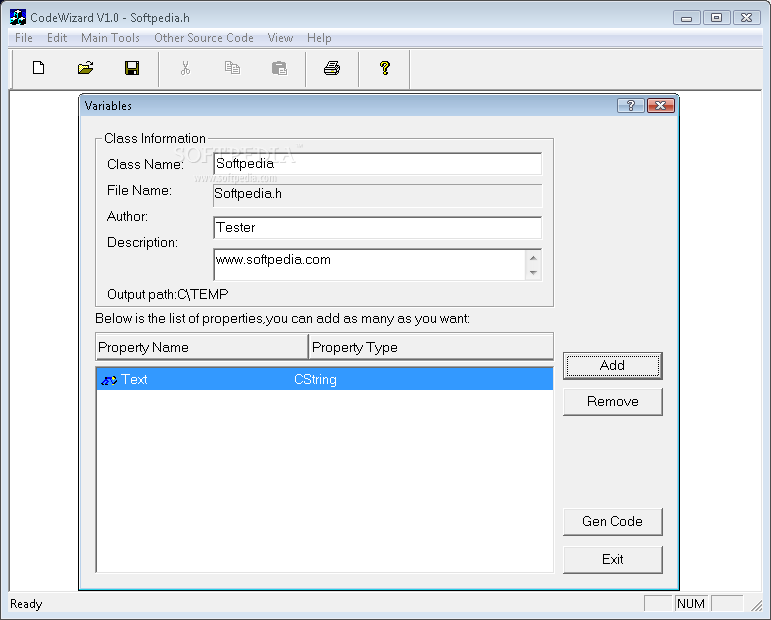Screen dimensions: 771x620
Task: Click the Property Name column header
Action: tap(202, 347)
